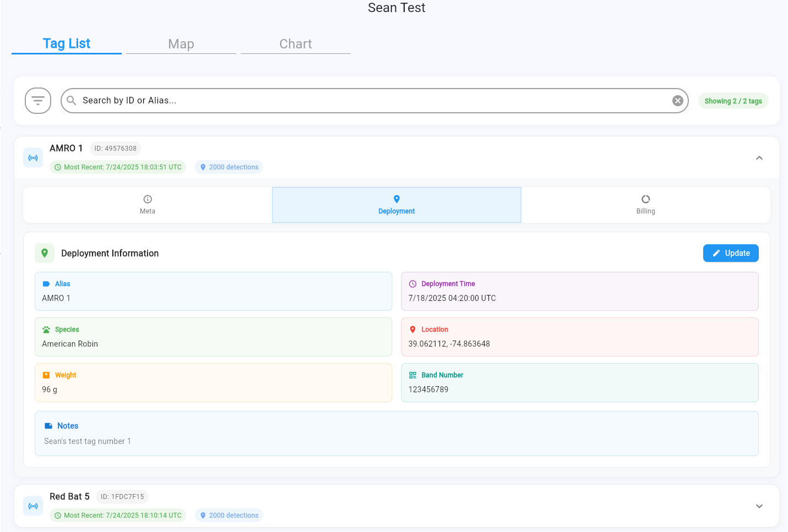Click the Red Bat 5 signal icon
788x532 pixels.
pyautogui.click(x=33, y=506)
